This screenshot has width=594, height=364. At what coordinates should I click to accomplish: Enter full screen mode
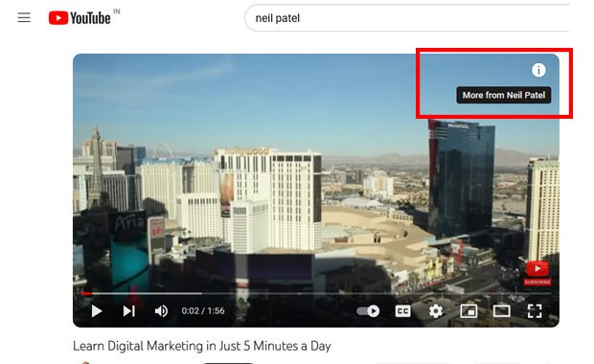point(535,311)
